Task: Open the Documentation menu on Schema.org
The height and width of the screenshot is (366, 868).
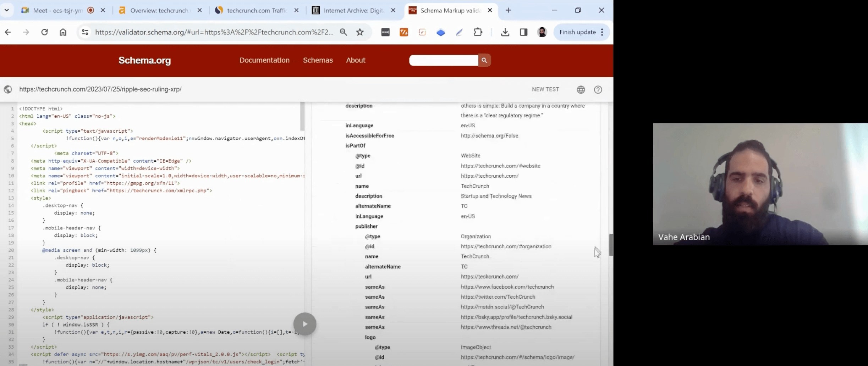Action: coord(264,60)
